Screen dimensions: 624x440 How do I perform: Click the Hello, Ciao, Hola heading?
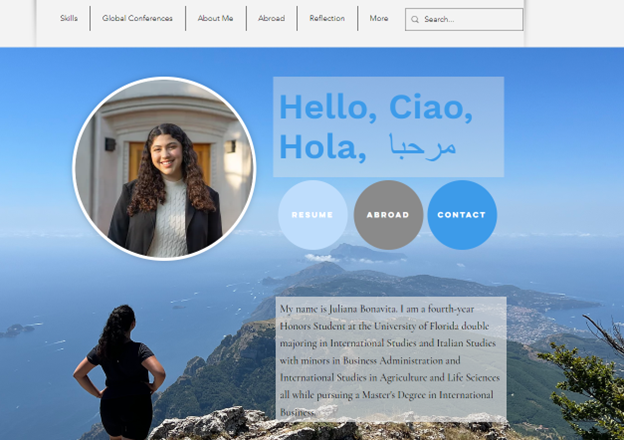376,127
